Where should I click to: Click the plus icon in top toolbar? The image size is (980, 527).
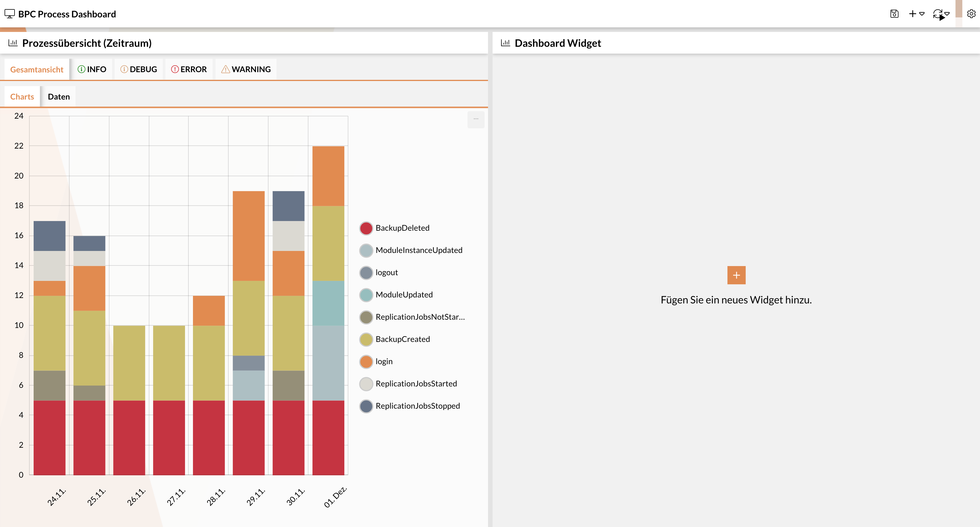[912, 14]
